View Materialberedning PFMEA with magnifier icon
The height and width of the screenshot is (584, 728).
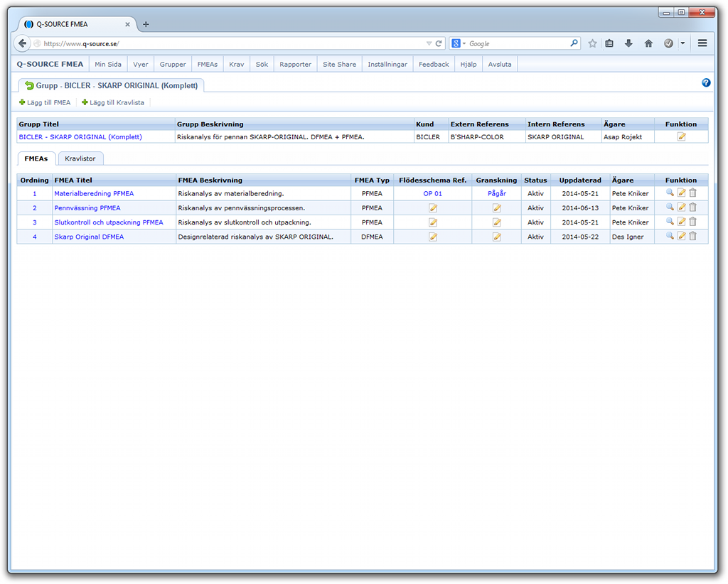670,193
